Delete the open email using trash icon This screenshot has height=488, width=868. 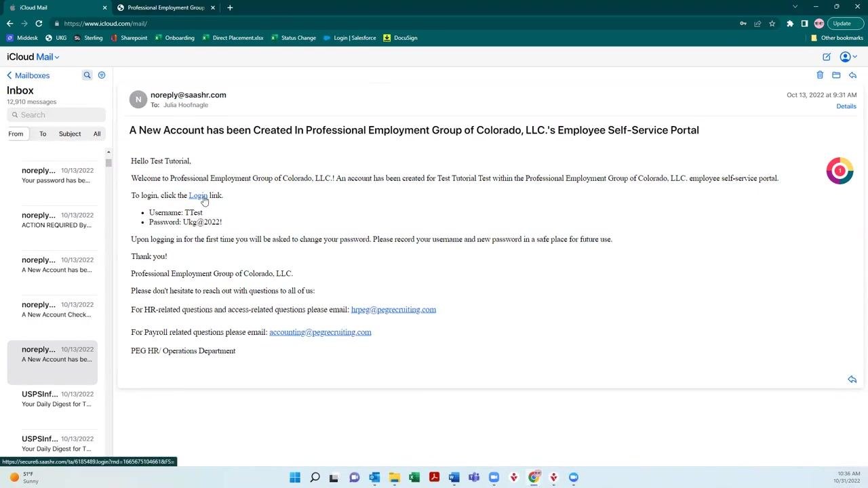click(x=820, y=75)
